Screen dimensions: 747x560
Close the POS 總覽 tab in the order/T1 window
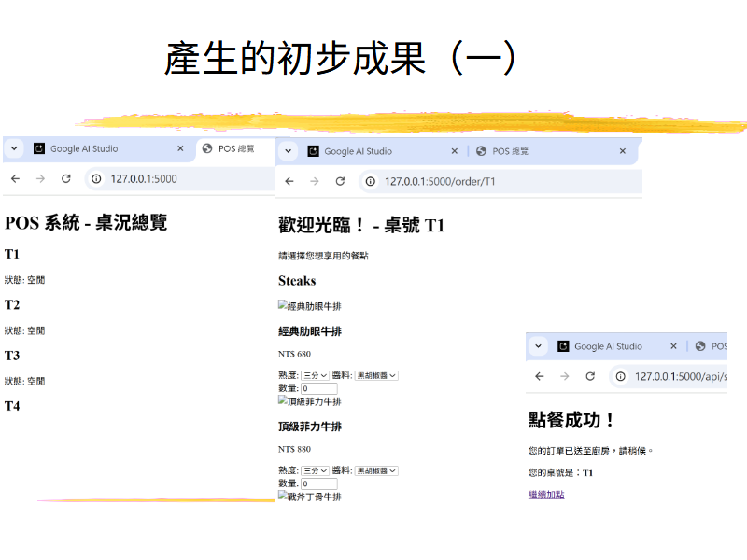(622, 151)
